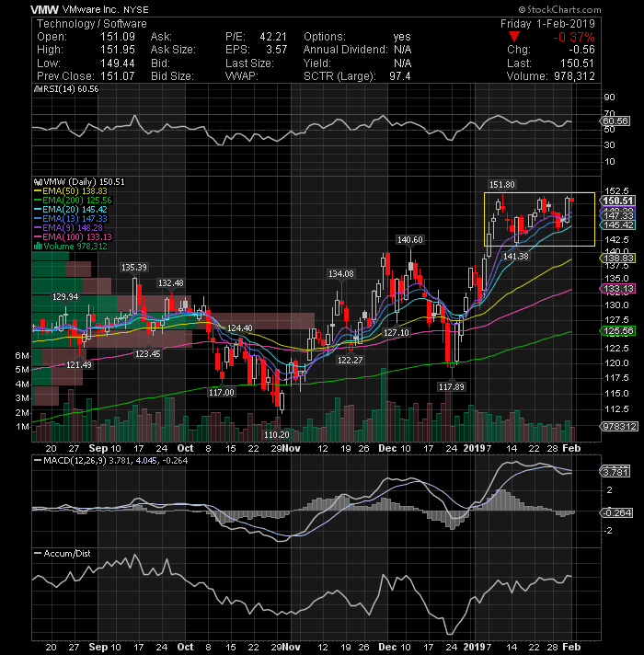The width and height of the screenshot is (644, 655).
Task: Click the 3.781 tag on MACD axis
Action: coord(615,473)
